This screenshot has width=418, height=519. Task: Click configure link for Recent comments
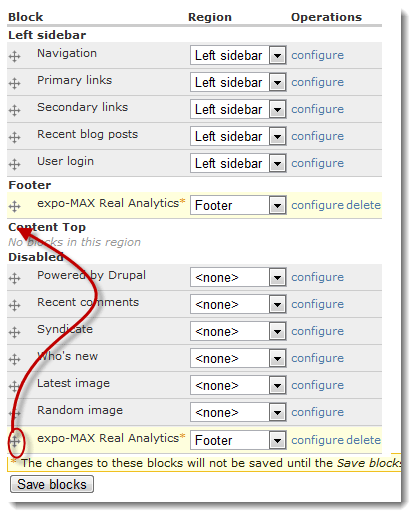coord(317,304)
